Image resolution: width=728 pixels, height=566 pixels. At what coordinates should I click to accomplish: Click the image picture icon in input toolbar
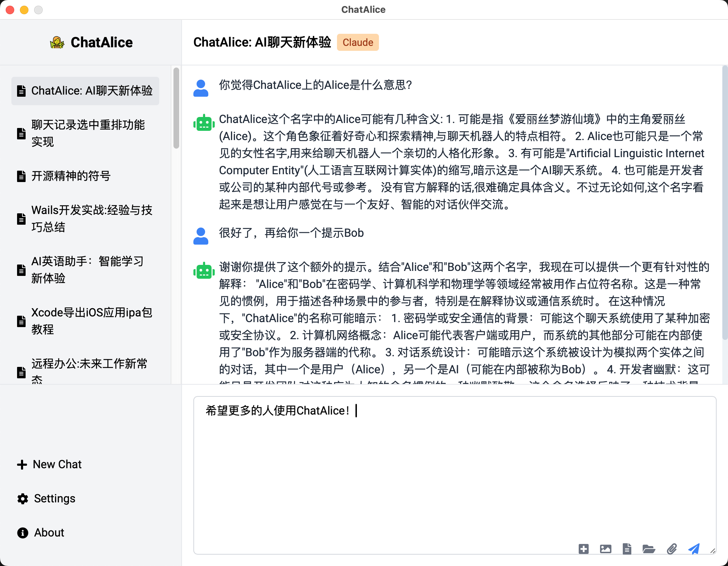pyautogui.click(x=605, y=549)
